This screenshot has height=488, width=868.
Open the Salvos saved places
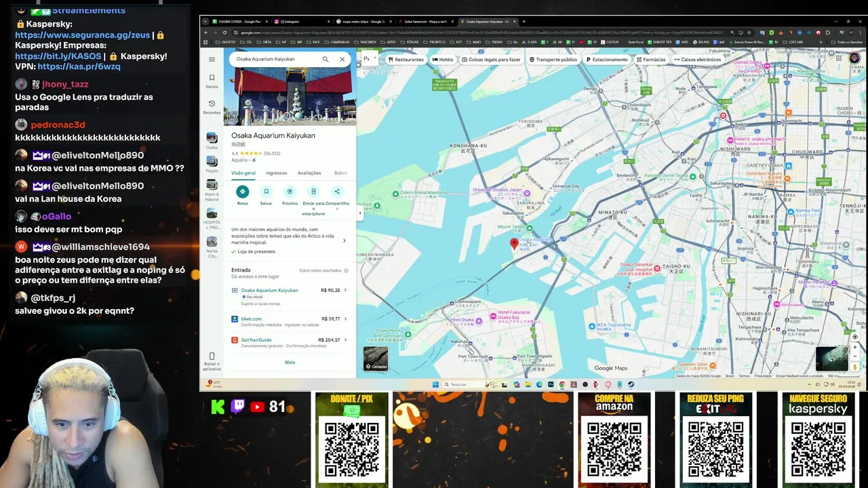(212, 81)
